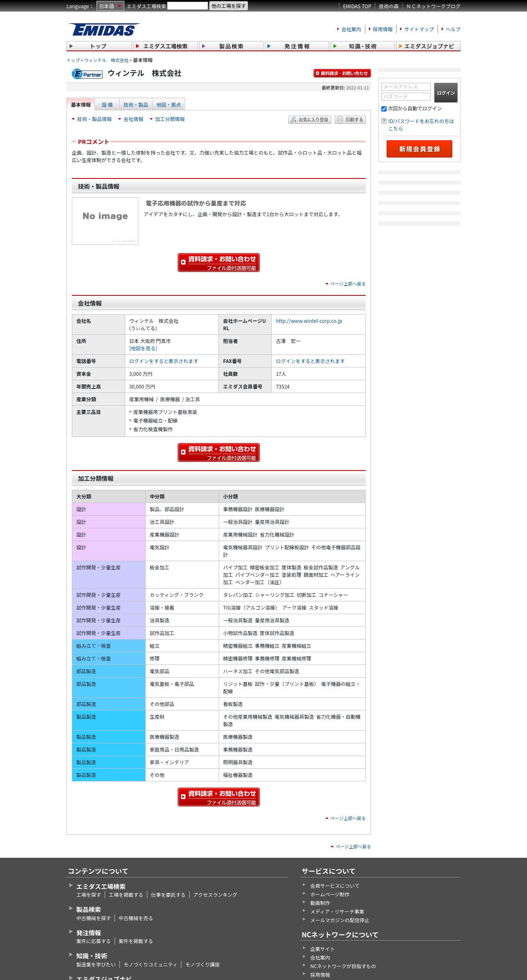527x980 pixels.
Task: Click the FAX番号 login-required link
Action: point(310,361)
